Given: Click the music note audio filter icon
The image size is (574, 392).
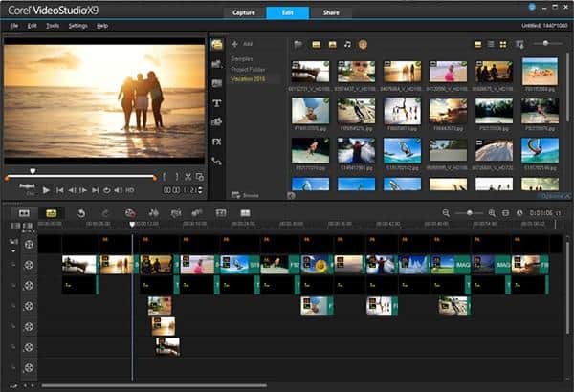Looking at the screenshot, I should (x=347, y=44).
